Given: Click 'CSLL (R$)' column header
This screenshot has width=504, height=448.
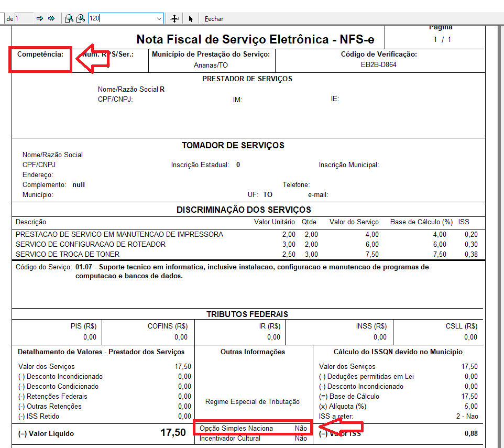Looking at the screenshot, I should [461, 326].
